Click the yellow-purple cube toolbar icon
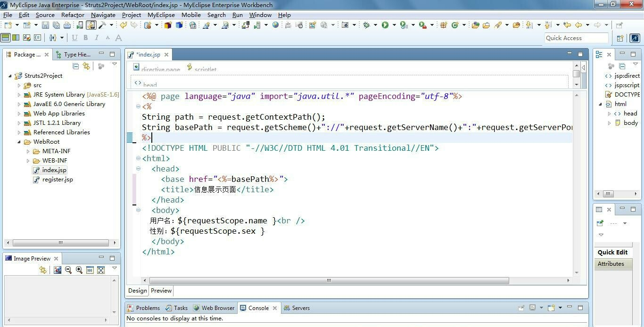Viewport: 644px width, 327px height. coord(168,25)
